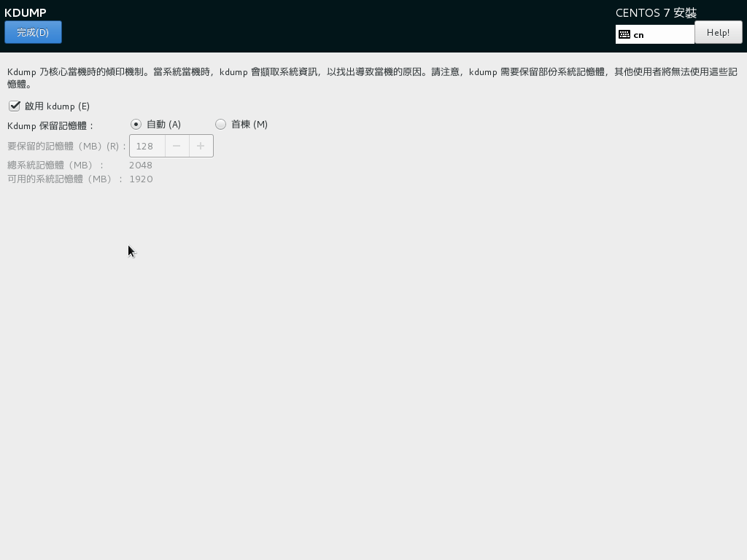This screenshot has width=747, height=560.
Task: Click the minus button to decrease reserved memory
Action: coord(176,145)
